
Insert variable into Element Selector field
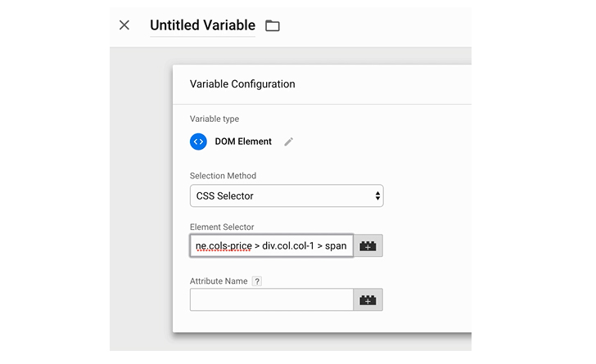pos(368,246)
